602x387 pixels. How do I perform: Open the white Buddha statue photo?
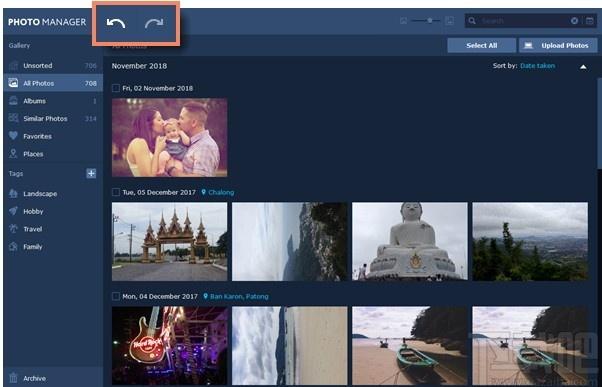point(410,241)
